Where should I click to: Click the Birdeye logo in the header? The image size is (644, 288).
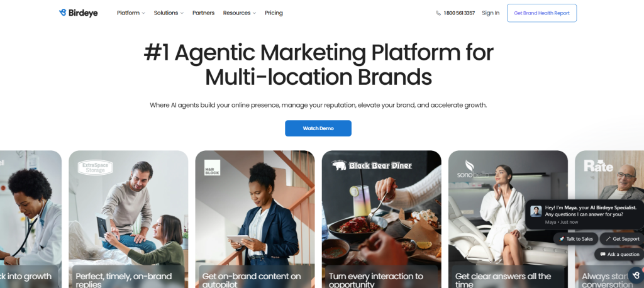[x=79, y=13]
